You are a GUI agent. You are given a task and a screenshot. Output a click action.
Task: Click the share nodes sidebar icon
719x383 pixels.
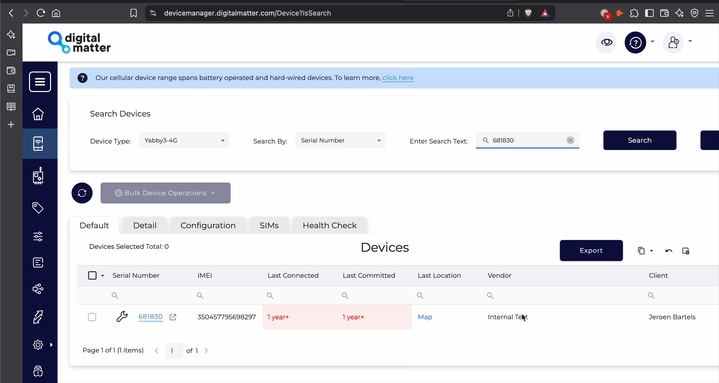(38, 289)
